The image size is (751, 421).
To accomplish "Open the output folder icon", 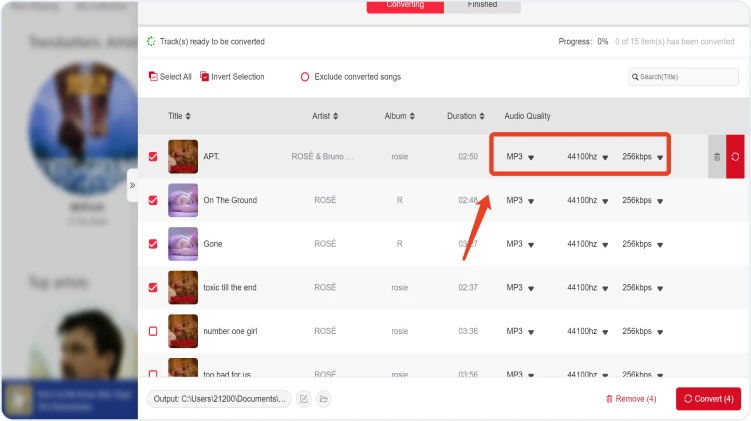I will (x=324, y=399).
